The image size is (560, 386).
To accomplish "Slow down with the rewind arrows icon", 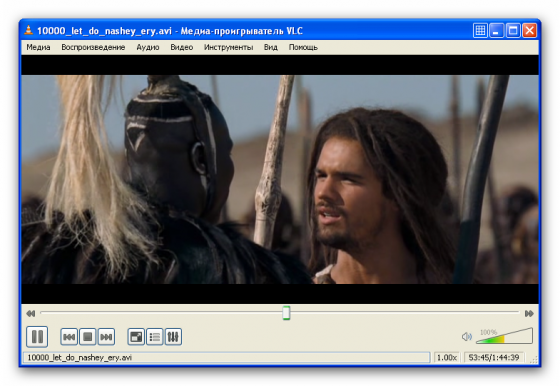I will coord(31,314).
